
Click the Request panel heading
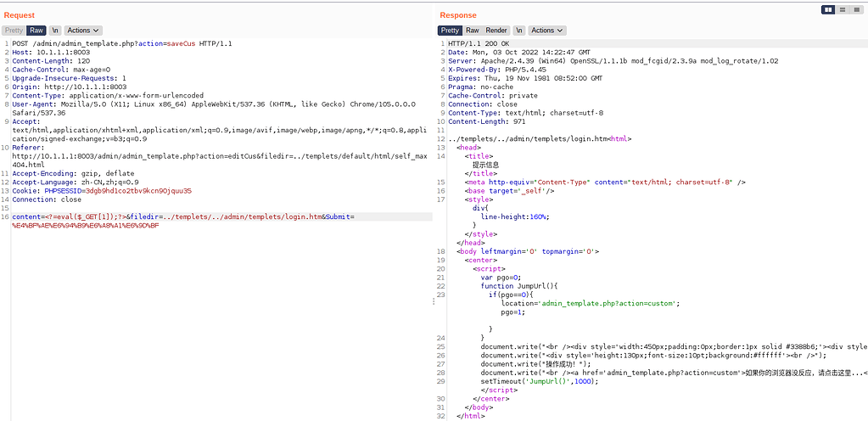pyautogui.click(x=20, y=15)
